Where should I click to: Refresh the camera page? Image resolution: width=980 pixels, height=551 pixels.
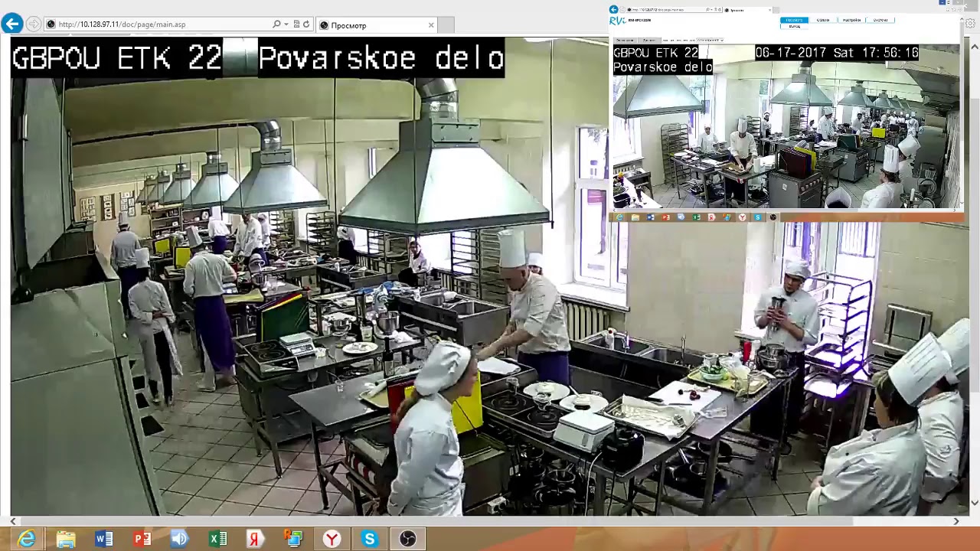306,24
